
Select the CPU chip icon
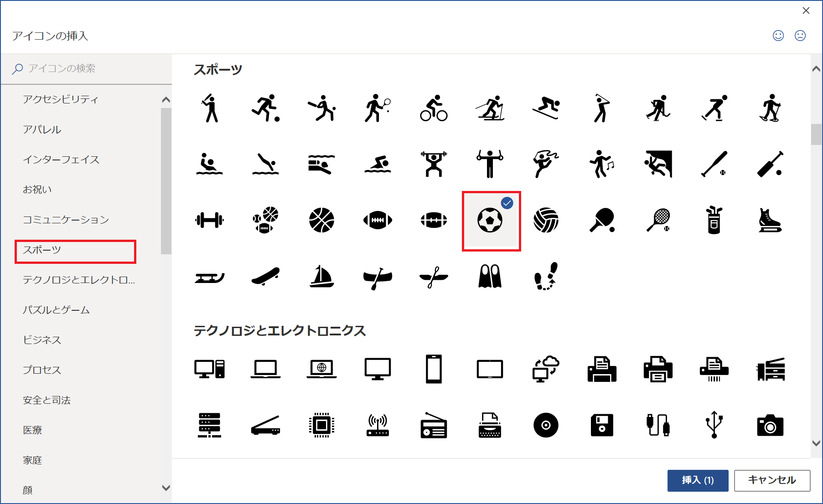coord(321,426)
